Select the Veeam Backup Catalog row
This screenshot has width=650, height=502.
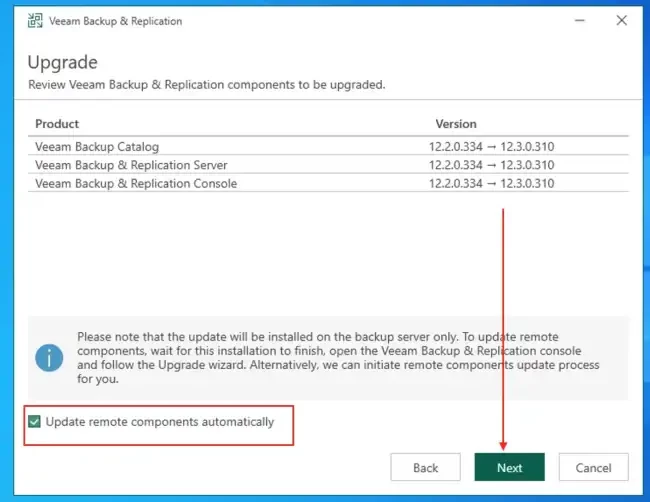click(328, 146)
